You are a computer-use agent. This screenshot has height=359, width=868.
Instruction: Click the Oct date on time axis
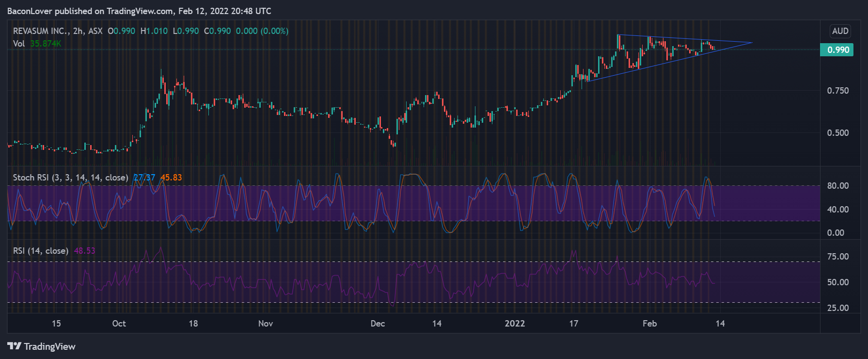119,324
